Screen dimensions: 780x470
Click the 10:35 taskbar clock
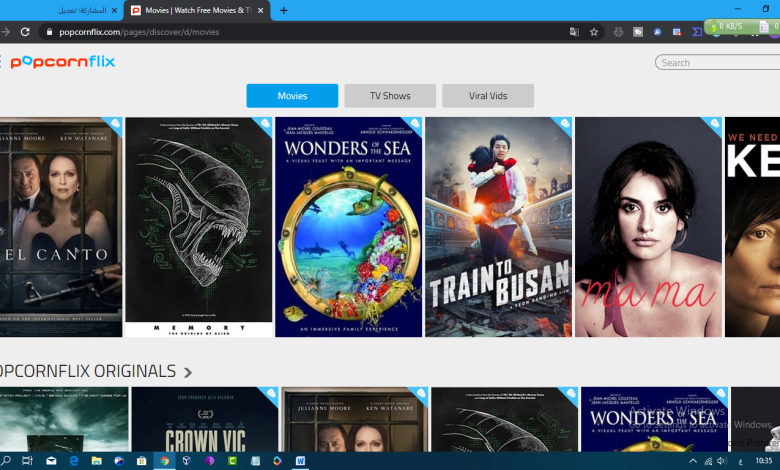[x=764, y=461]
